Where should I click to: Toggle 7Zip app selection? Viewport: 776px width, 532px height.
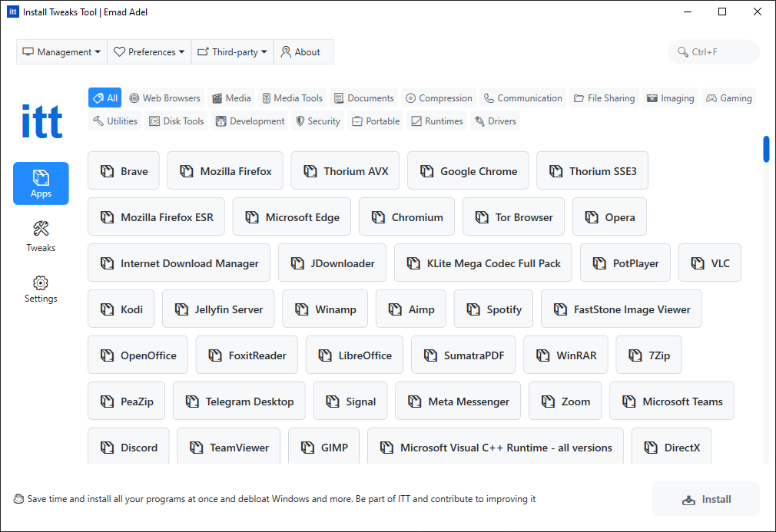(648, 355)
